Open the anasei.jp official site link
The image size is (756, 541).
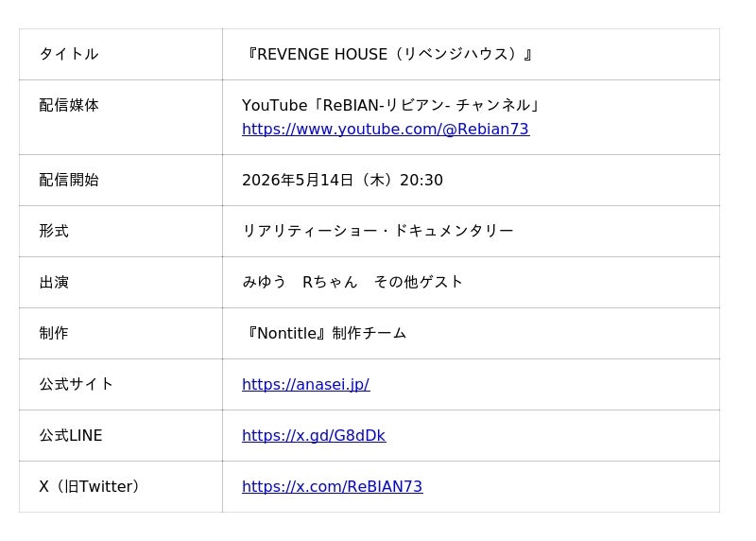[305, 385]
